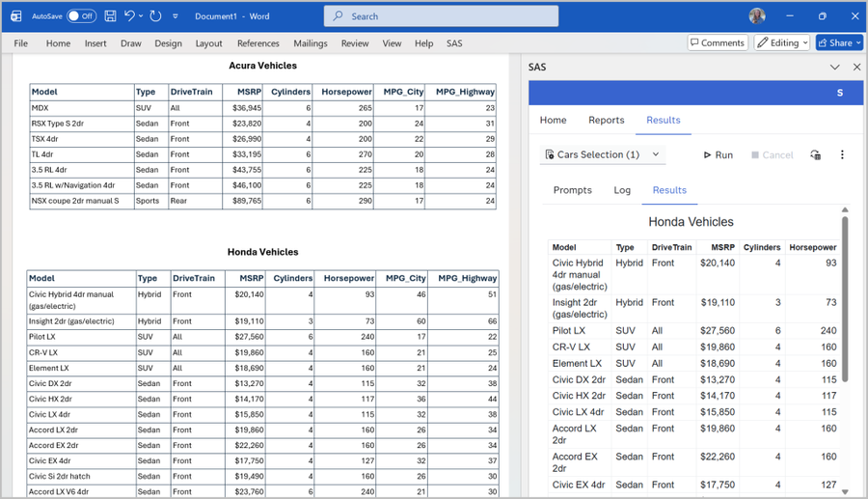
Task: Click the scroll up arrow in SAS results
Action: point(845,209)
